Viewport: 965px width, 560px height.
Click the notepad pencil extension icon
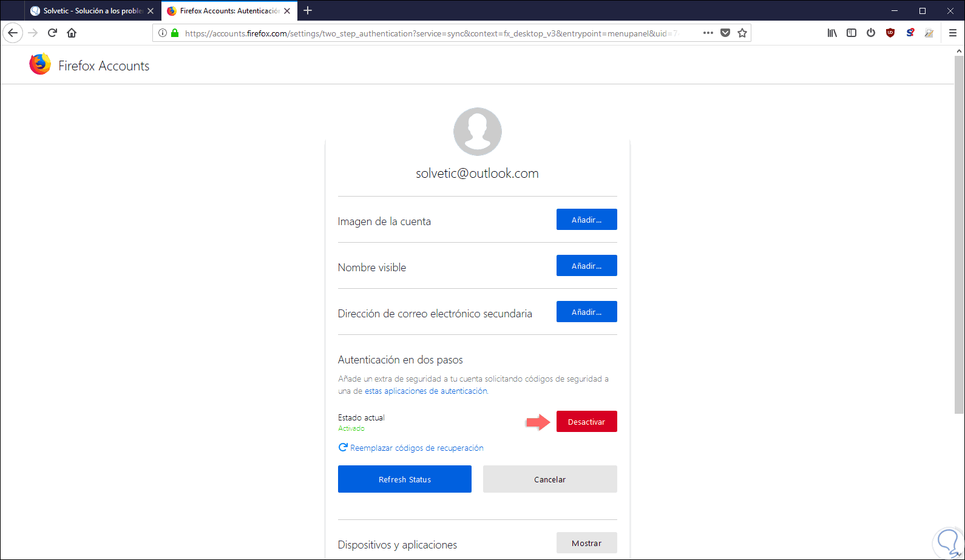tap(929, 33)
